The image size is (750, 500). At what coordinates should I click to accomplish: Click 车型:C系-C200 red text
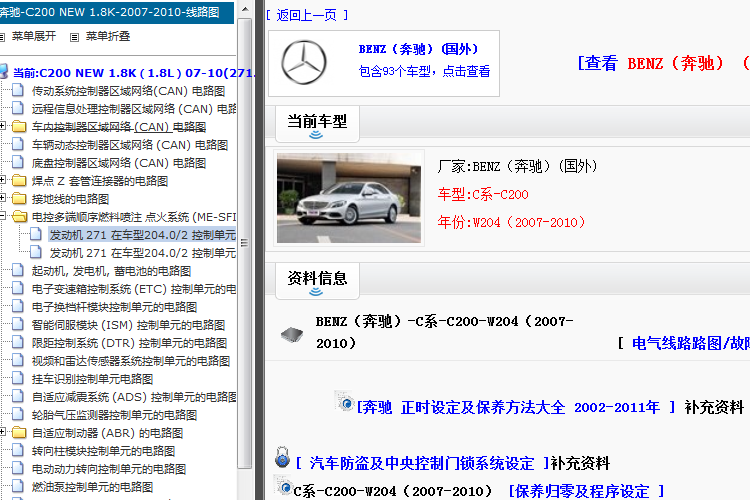coord(483,194)
